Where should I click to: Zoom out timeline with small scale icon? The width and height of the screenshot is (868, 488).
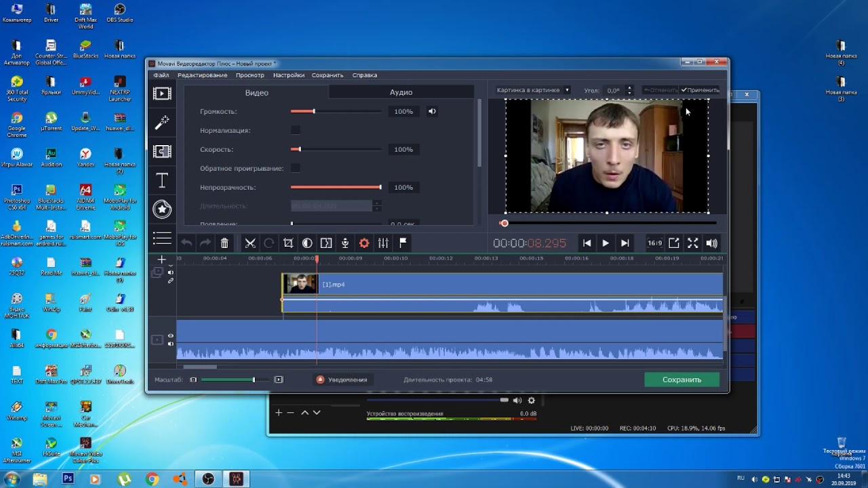193,380
